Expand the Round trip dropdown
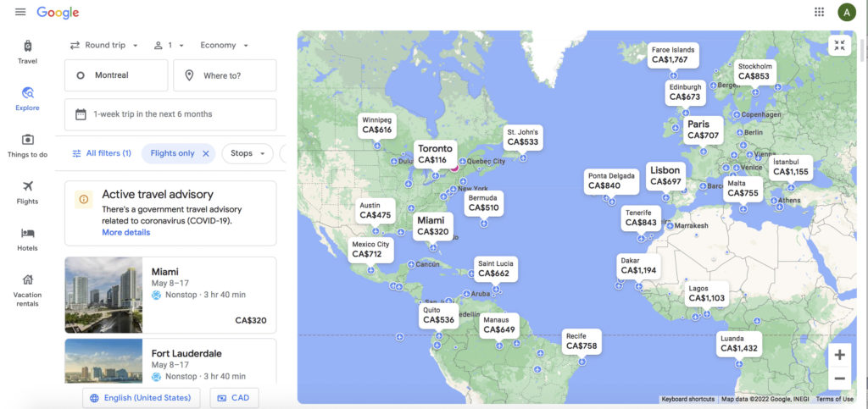Screen dimensions: 868x409 click(103, 45)
